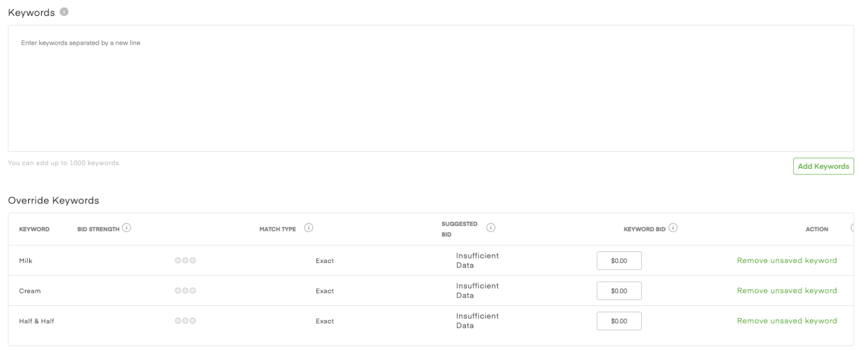
Task: Click the Action column info icon
Action: pos(853,228)
